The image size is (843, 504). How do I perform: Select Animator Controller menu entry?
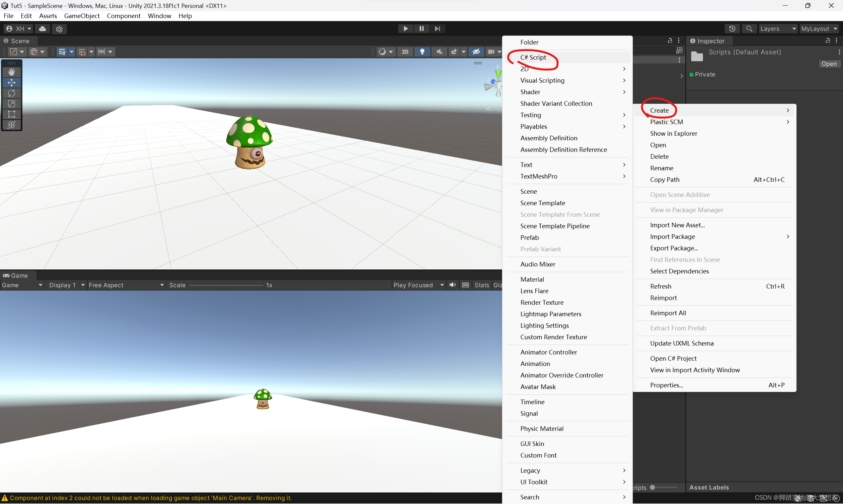(568, 352)
